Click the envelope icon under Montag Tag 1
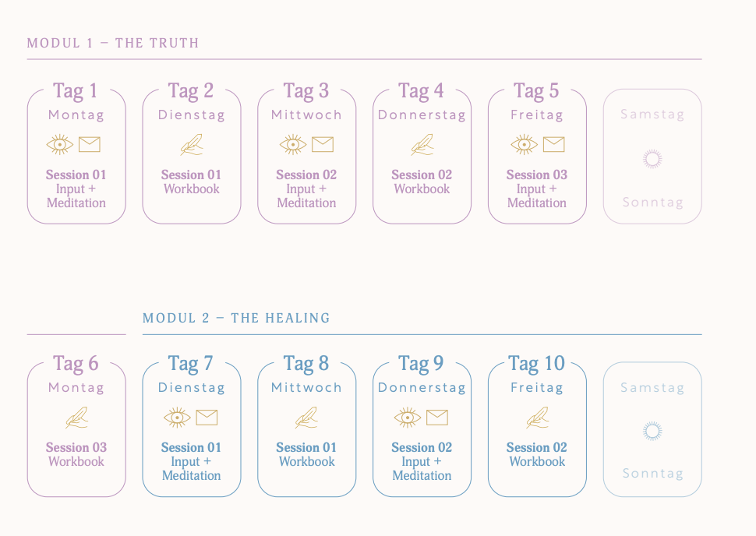756x536 pixels. coord(89,145)
